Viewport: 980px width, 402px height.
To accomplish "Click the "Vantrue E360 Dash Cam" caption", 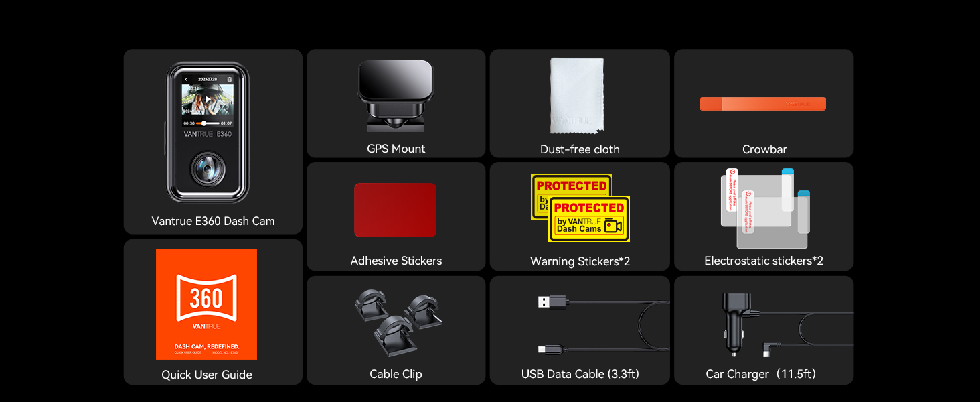I will [213, 221].
